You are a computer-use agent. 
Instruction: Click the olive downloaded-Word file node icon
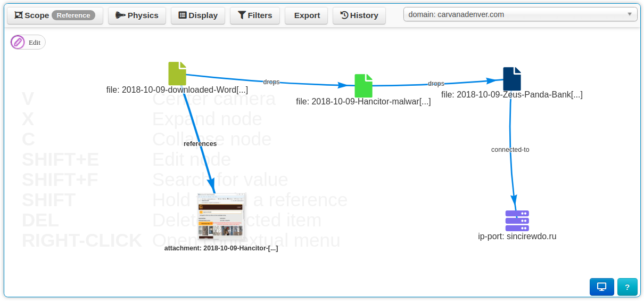coord(177,74)
